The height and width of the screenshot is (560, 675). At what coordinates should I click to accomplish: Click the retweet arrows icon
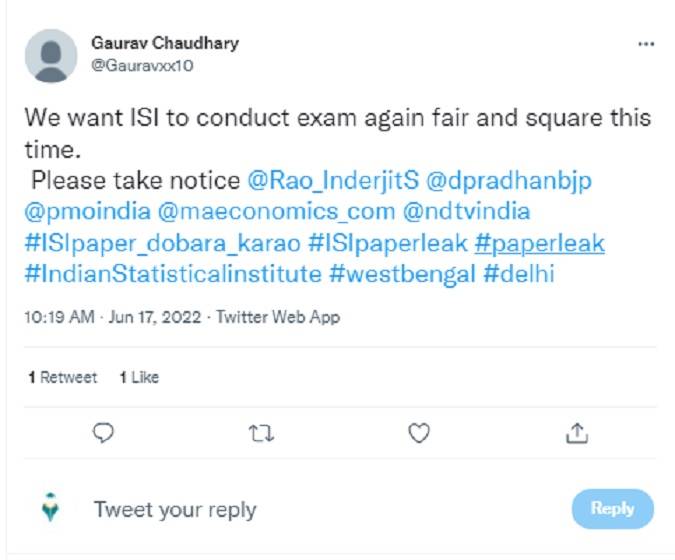click(x=261, y=432)
